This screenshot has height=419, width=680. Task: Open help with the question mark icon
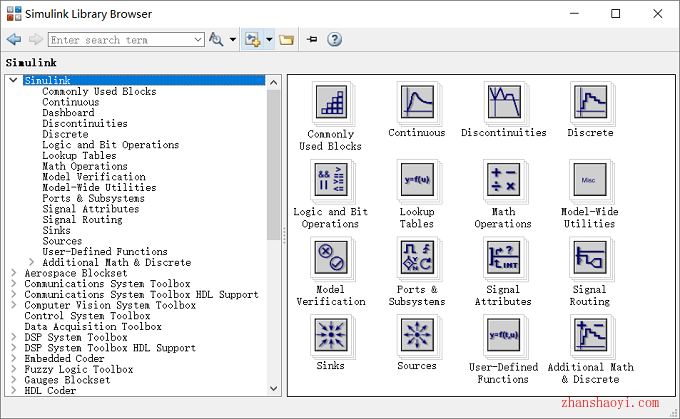[x=334, y=39]
